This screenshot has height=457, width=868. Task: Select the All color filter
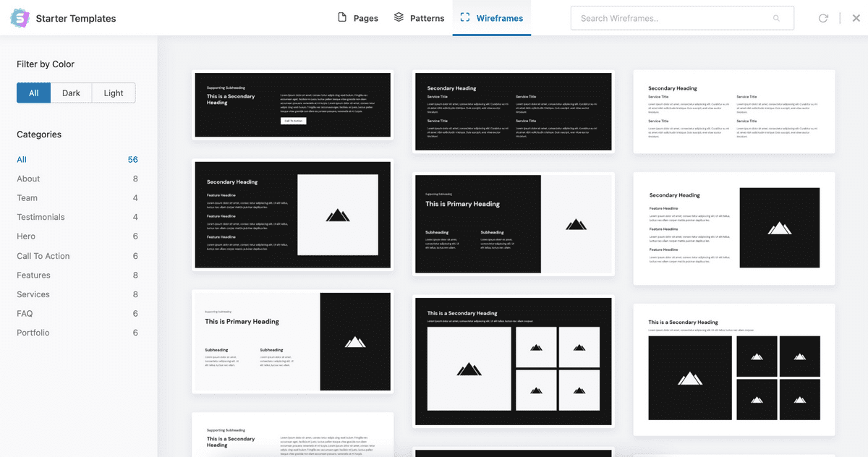pyautogui.click(x=33, y=93)
